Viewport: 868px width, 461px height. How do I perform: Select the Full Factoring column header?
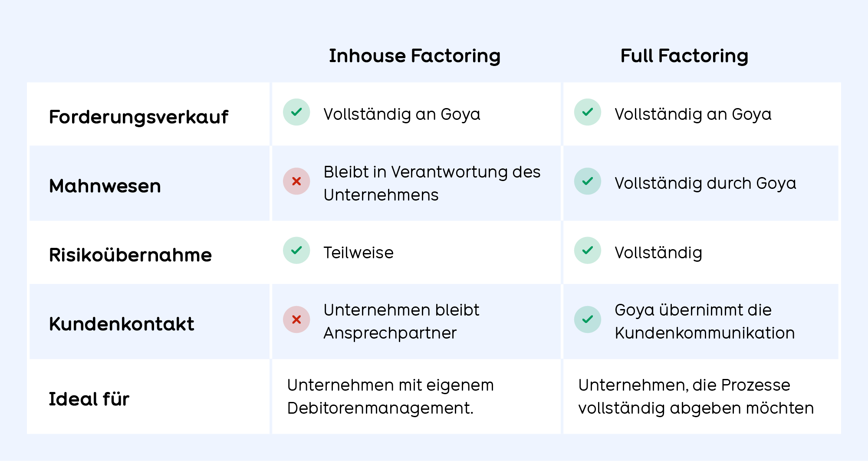(x=684, y=56)
